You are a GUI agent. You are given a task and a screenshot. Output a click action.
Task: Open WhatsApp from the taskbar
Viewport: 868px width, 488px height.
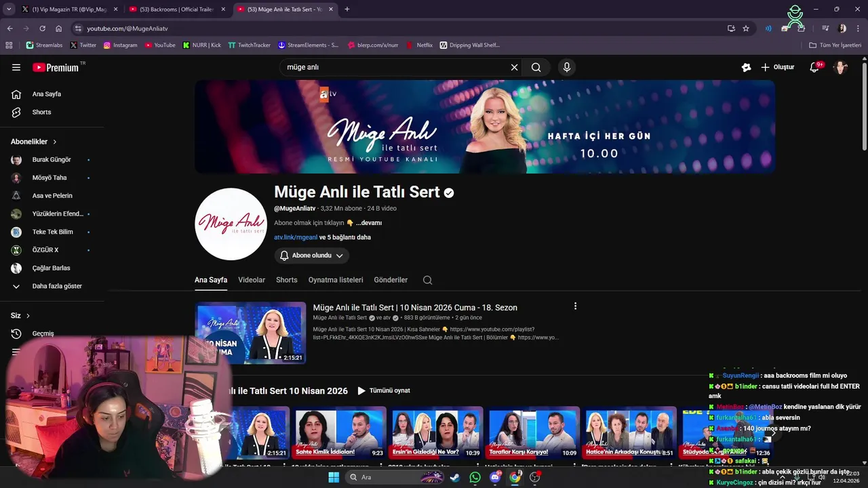475,477
